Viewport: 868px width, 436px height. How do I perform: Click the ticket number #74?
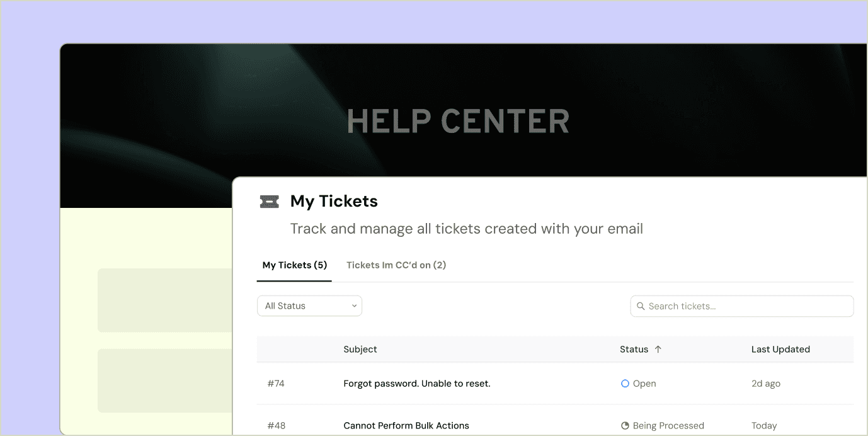click(x=276, y=383)
